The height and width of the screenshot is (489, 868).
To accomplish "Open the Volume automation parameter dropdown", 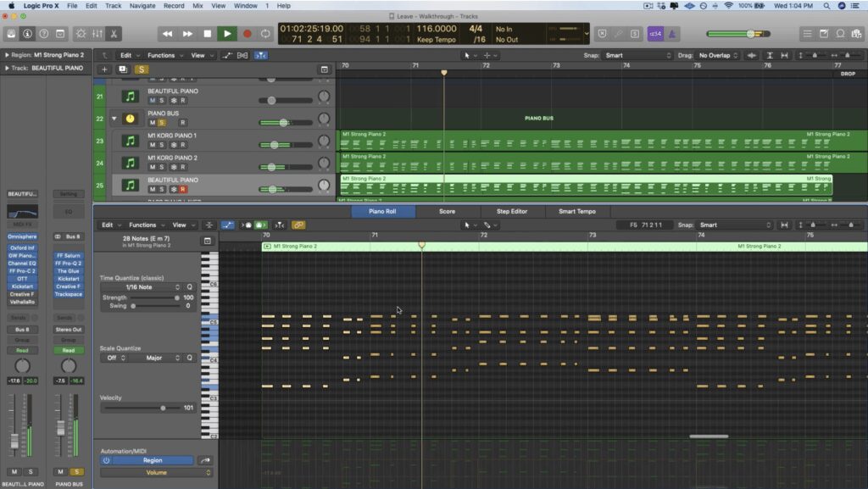I will click(x=156, y=472).
